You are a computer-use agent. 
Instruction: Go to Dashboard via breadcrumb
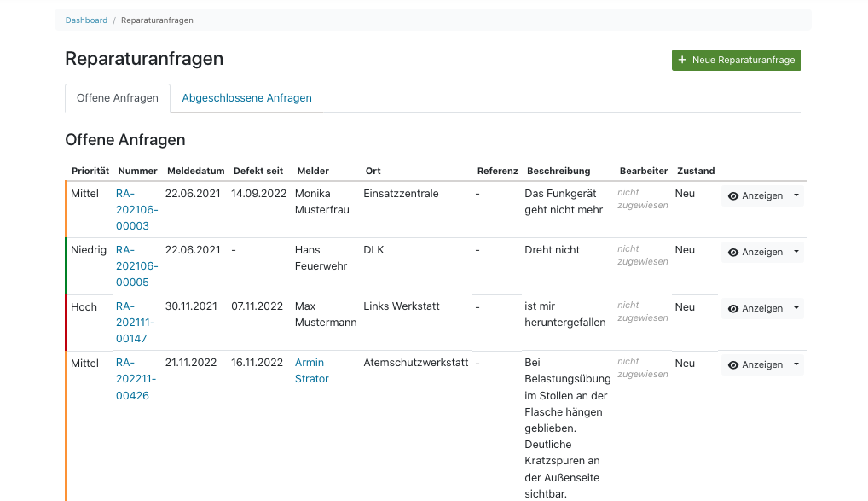click(86, 20)
